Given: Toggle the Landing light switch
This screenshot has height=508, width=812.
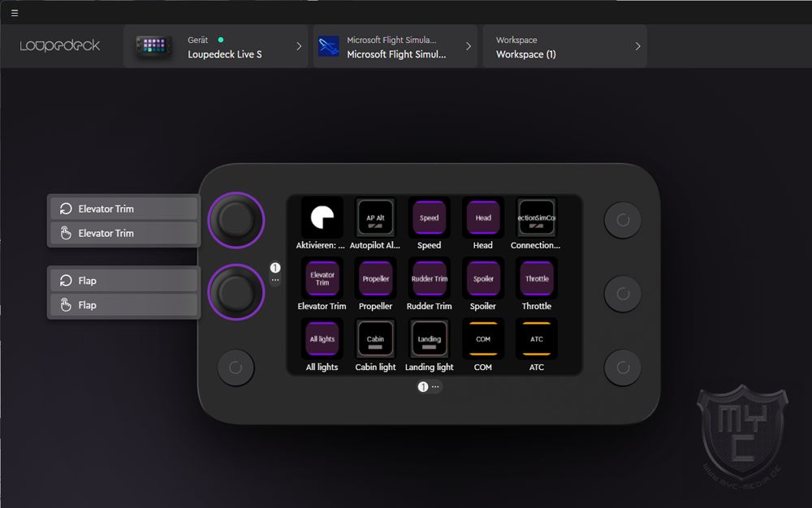Looking at the screenshot, I should tap(429, 339).
